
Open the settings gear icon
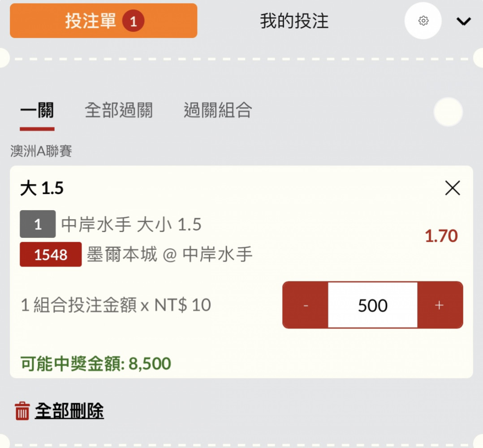tap(423, 21)
